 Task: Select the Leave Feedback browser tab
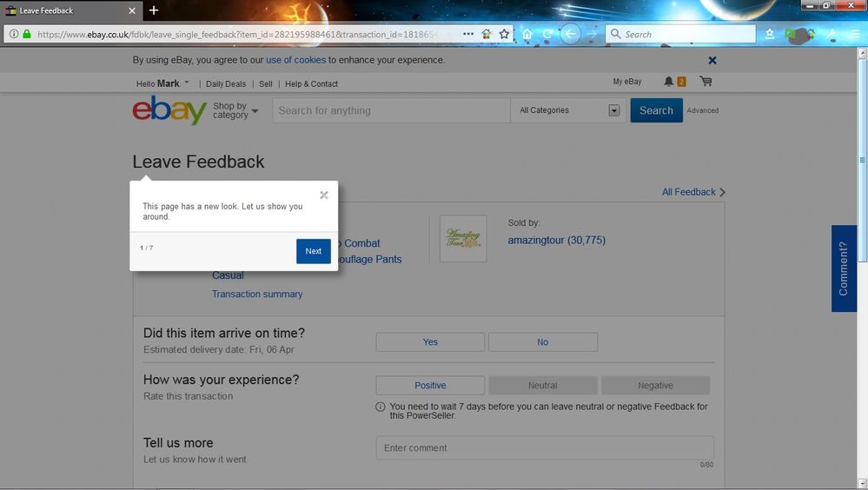click(x=71, y=10)
